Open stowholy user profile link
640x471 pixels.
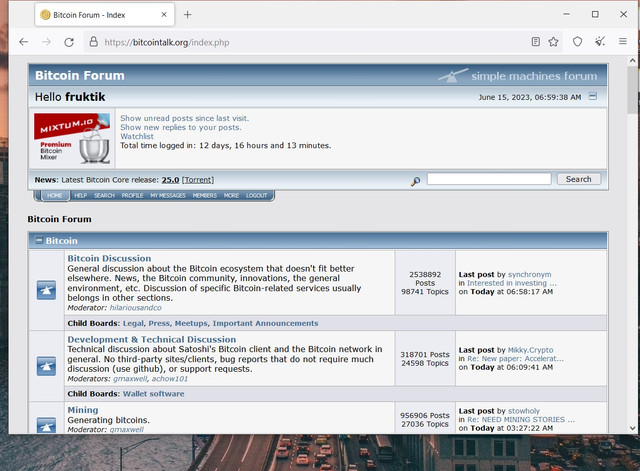(x=524, y=411)
